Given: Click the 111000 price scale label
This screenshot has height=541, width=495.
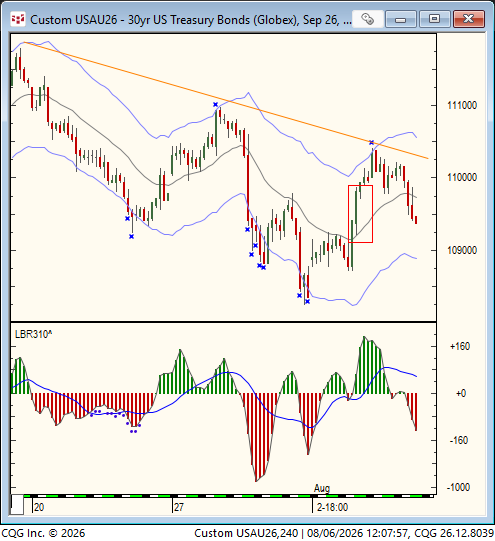Looking at the screenshot, I should coord(462,105).
